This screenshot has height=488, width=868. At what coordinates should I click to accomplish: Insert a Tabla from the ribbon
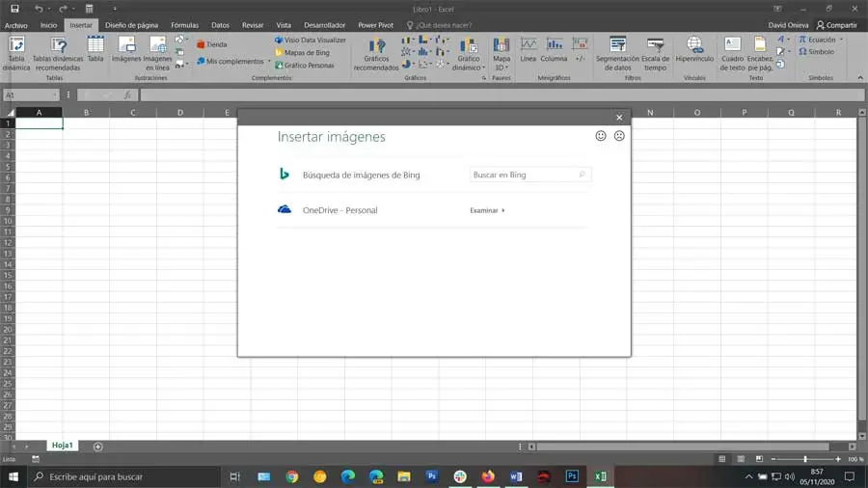click(95, 49)
